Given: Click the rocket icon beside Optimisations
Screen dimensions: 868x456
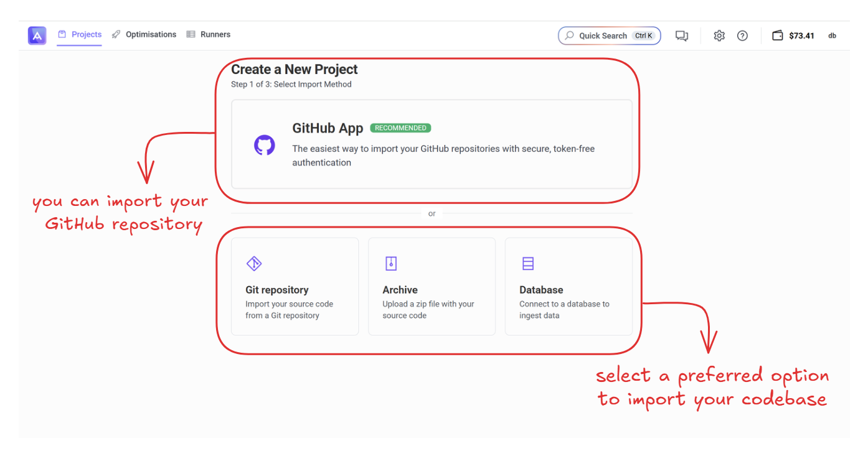Looking at the screenshot, I should [x=116, y=35].
